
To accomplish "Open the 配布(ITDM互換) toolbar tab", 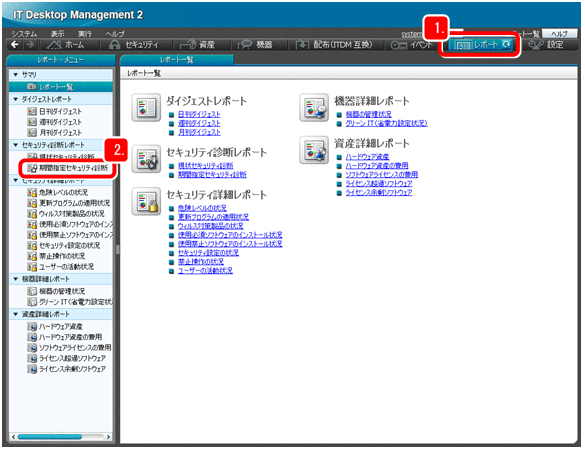I will [335, 45].
